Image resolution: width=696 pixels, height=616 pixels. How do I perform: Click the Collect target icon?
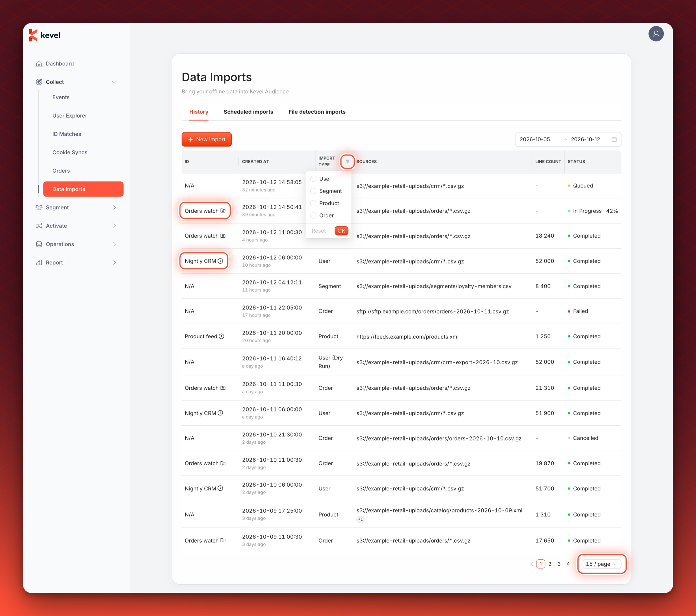click(39, 82)
